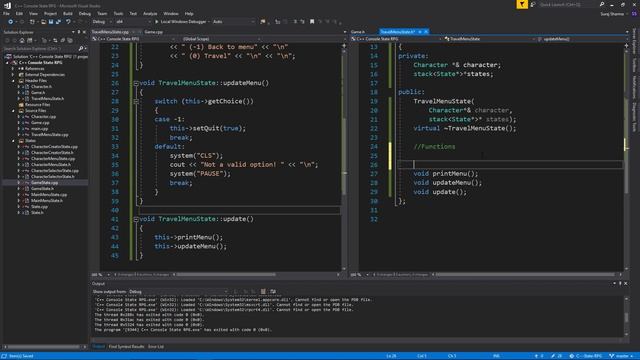Image resolution: width=640 pixels, height=360 pixels.
Task: Select main.cpp in Solution Explorer
Action: click(40, 129)
